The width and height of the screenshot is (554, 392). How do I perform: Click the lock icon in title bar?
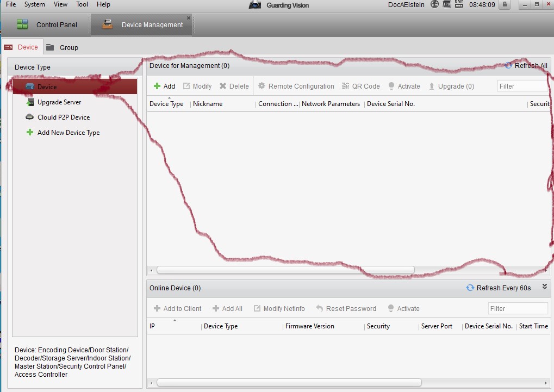(x=505, y=4)
